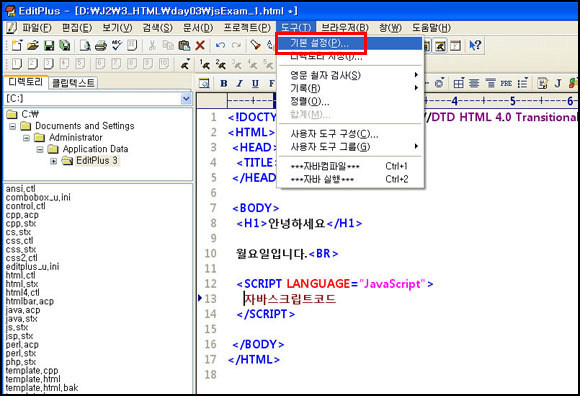
Task: Expand 기록(R) submenu
Action: (350, 88)
